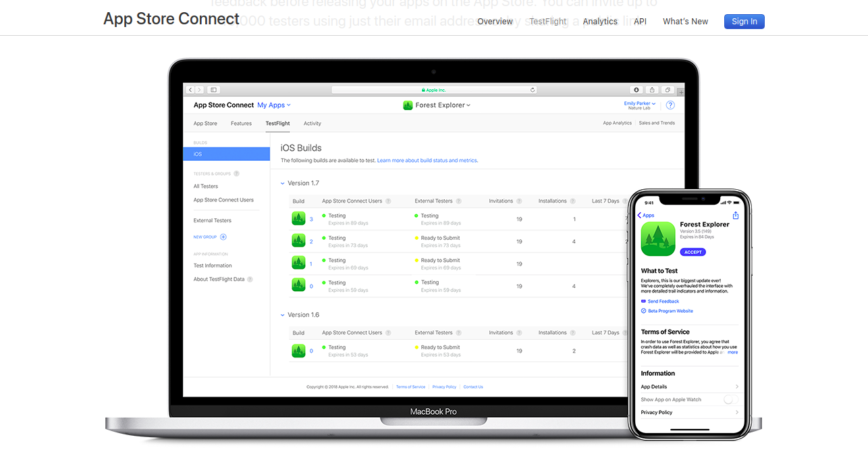Toggle the Safari sidebar icon
Image resolution: width=868 pixels, height=454 pixels.
tap(213, 89)
